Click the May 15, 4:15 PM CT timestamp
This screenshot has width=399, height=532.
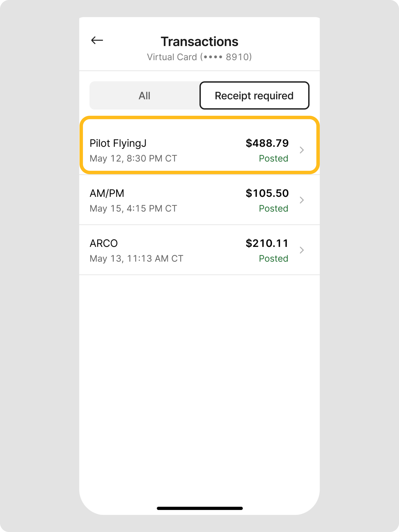click(x=133, y=209)
